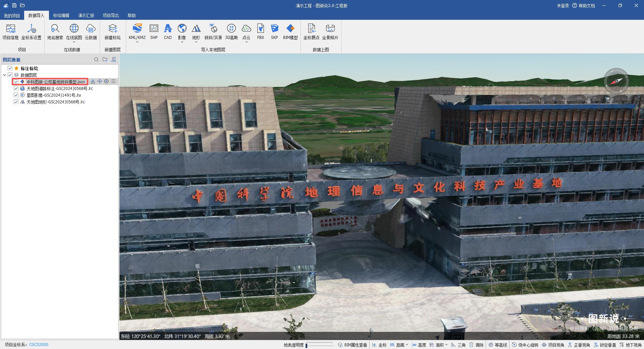Click the 等高线 contour lines button
644x349 pixels.
tap(498, 345)
